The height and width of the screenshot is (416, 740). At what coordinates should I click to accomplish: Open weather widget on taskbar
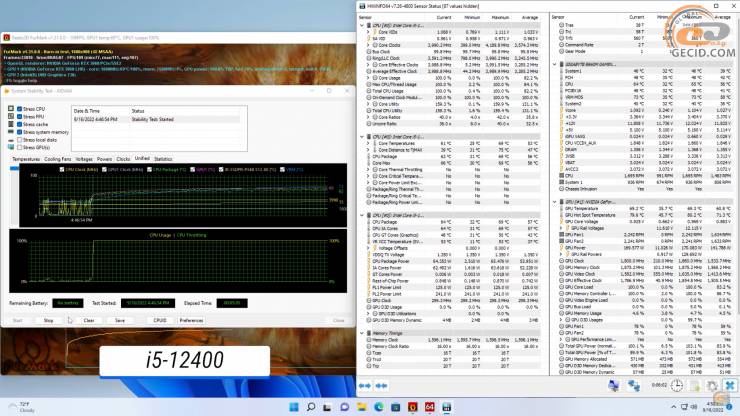point(21,407)
